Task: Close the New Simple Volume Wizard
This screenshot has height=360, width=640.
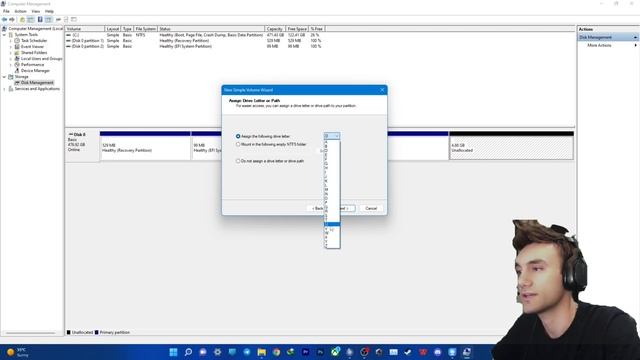Action: click(382, 90)
